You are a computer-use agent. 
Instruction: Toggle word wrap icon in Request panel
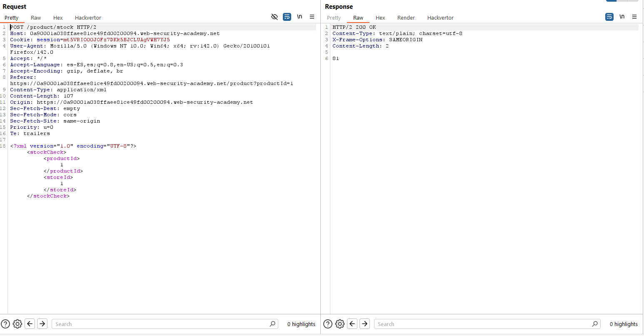pos(287,17)
